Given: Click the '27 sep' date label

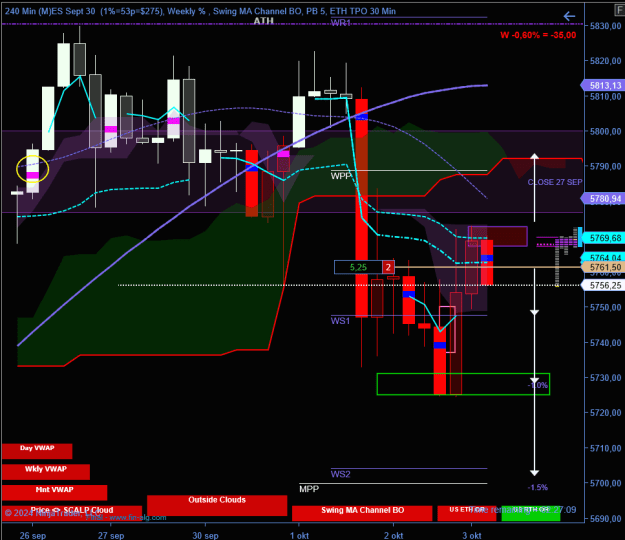Looking at the screenshot, I should point(111,535).
